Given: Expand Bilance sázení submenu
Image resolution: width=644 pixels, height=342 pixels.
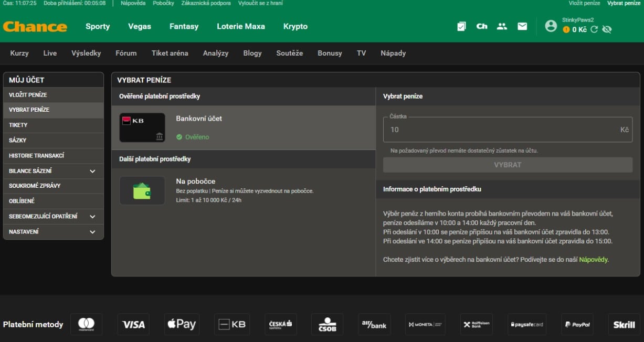Looking at the screenshot, I should pos(92,171).
